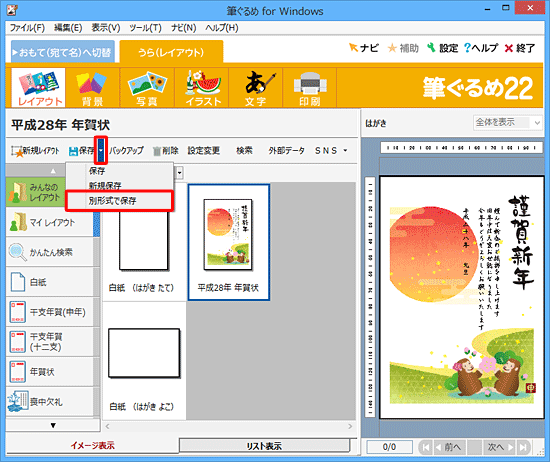
Task: Select the うら(レイアウト) tab
Action: point(171,52)
